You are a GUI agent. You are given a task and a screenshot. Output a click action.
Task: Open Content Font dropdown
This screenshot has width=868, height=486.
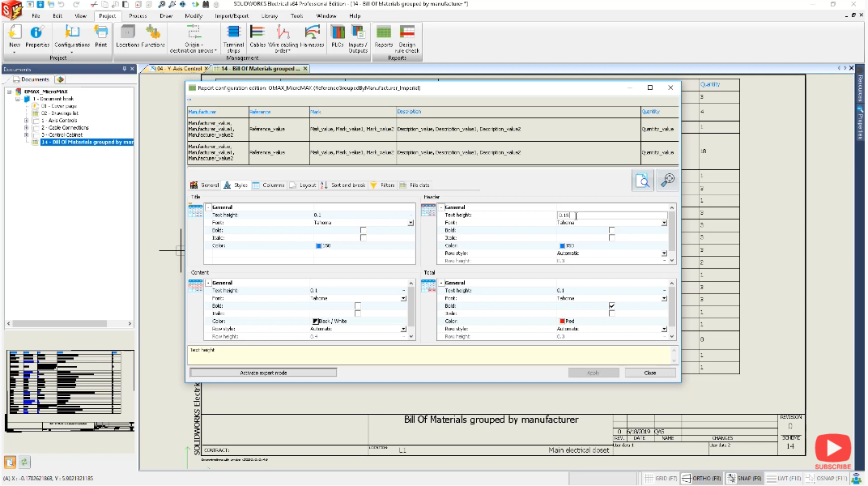[403, 298]
